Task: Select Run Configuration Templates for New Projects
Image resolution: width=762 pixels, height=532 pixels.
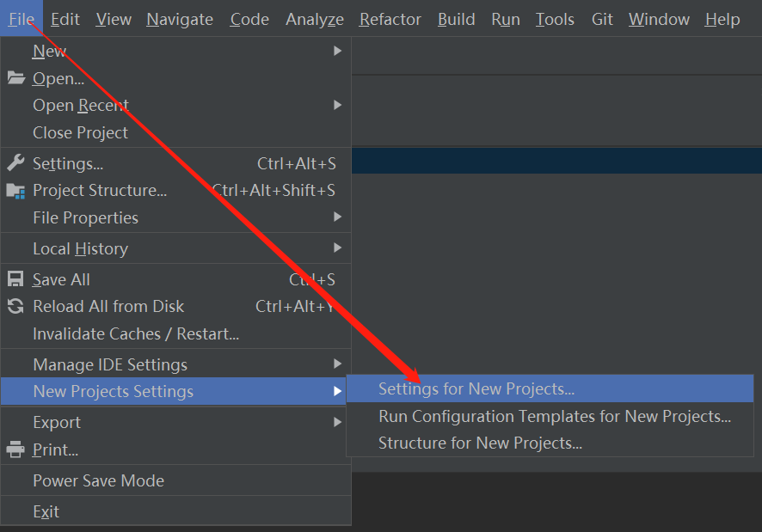Action: click(x=550, y=416)
